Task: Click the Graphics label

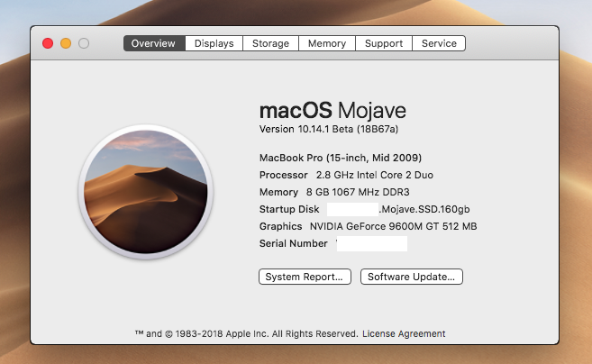Action: click(x=280, y=226)
